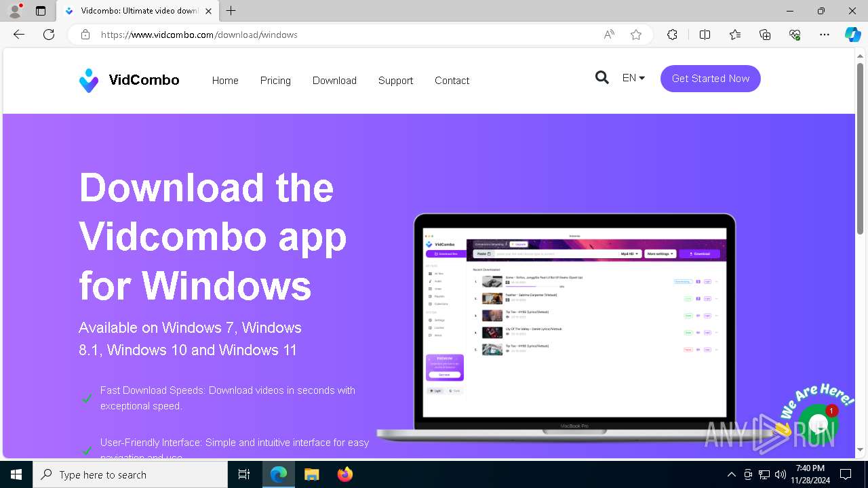This screenshot has width=868, height=488.
Task: Expand the EN language dropdown
Action: [633, 78]
